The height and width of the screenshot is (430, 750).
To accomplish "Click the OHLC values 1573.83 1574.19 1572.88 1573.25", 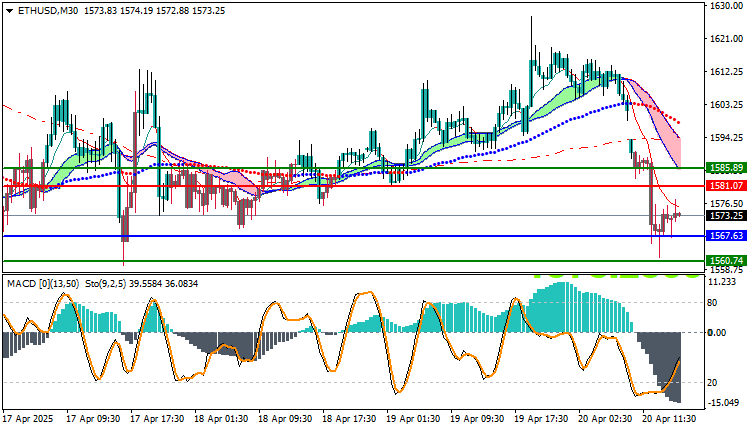I will pos(154,11).
